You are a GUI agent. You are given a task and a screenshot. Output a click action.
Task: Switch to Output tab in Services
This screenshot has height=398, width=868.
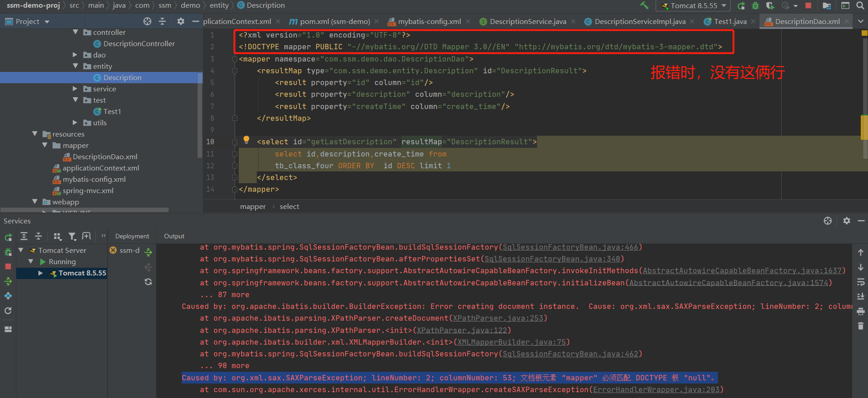point(174,236)
